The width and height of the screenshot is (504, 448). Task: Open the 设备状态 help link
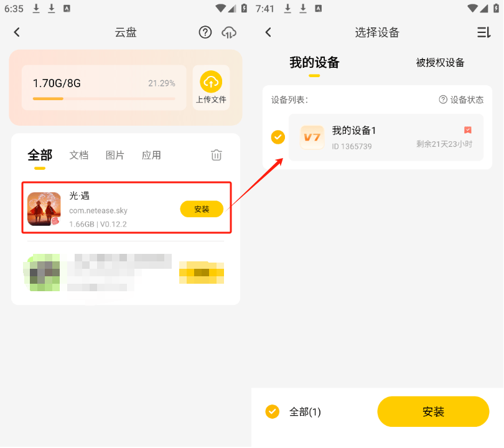point(461,100)
